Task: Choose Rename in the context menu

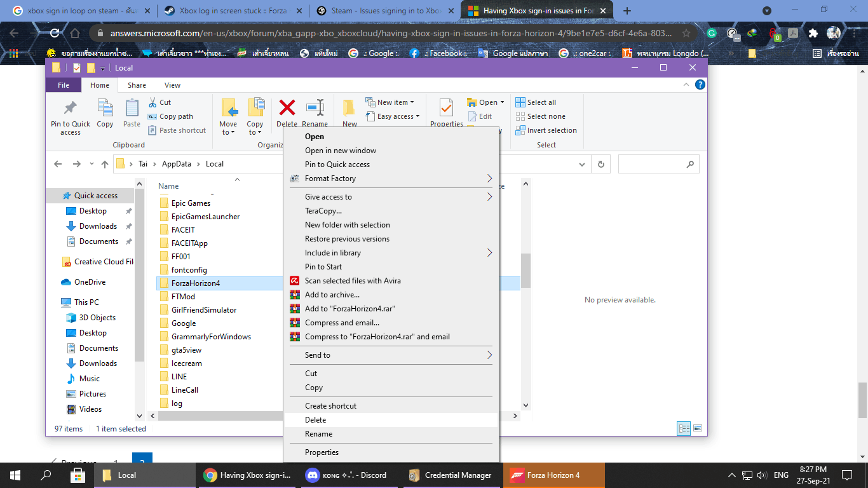Action: (x=391, y=434)
